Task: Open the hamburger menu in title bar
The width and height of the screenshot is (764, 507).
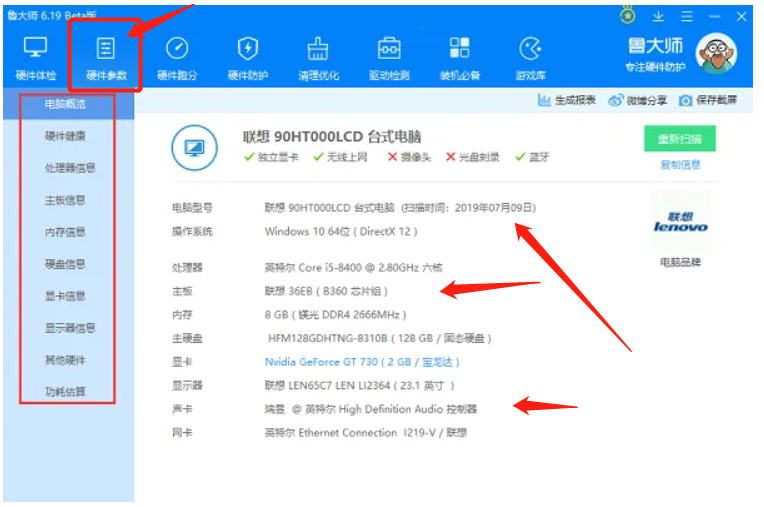Action: (687, 16)
